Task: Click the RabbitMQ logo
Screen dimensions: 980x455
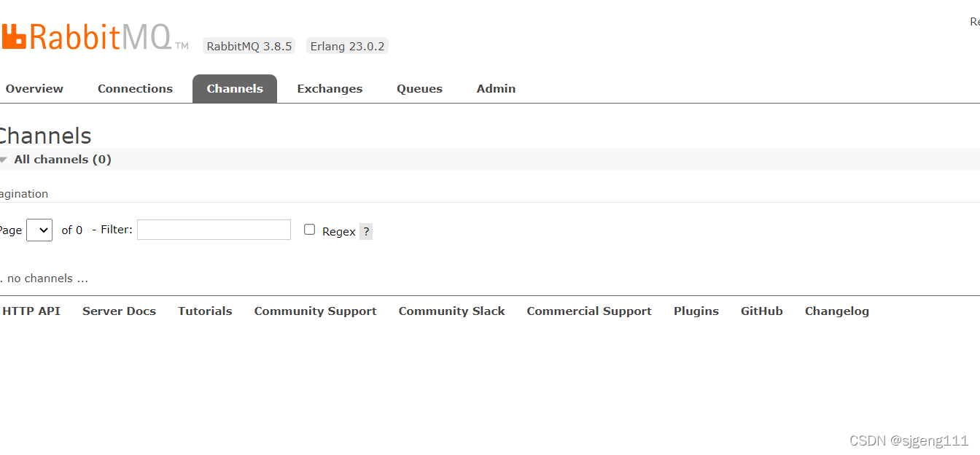Action: tap(93, 36)
